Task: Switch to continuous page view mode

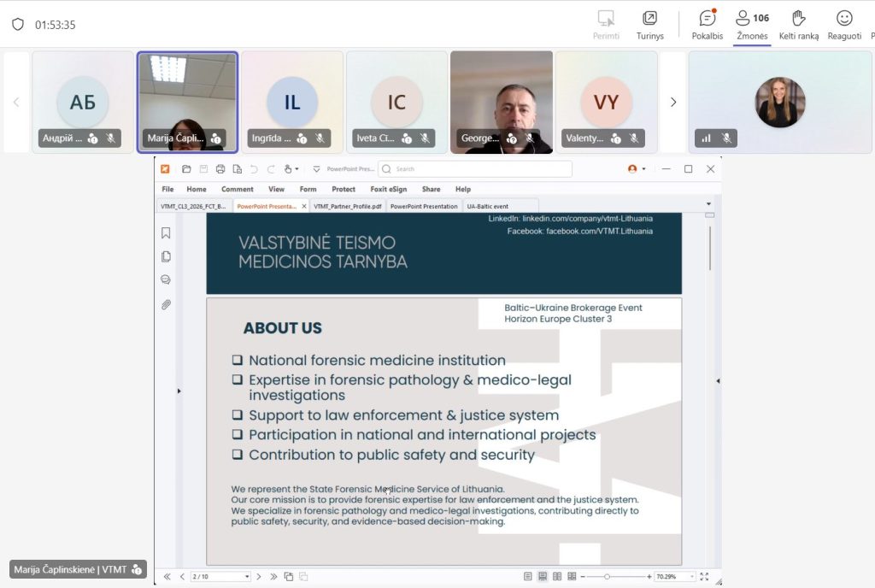Action: point(543,577)
